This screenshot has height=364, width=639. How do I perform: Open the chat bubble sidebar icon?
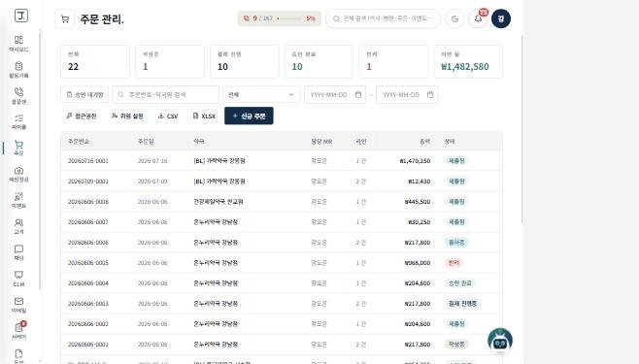click(18, 252)
